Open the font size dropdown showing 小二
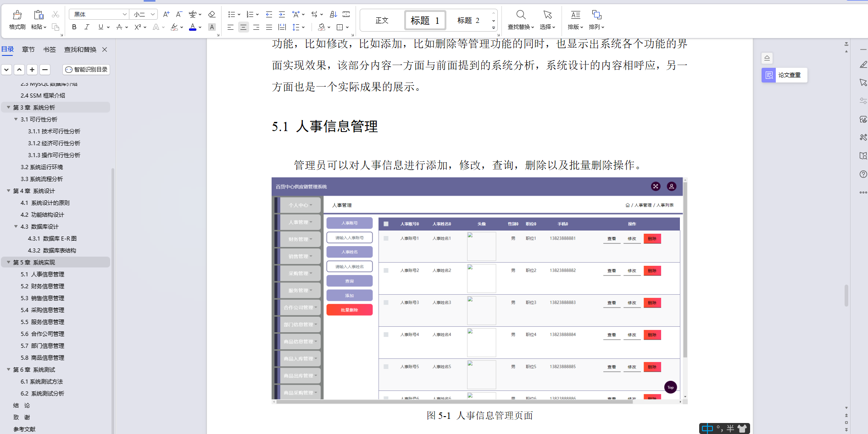Viewport: 868px width, 434px height. click(x=142, y=14)
